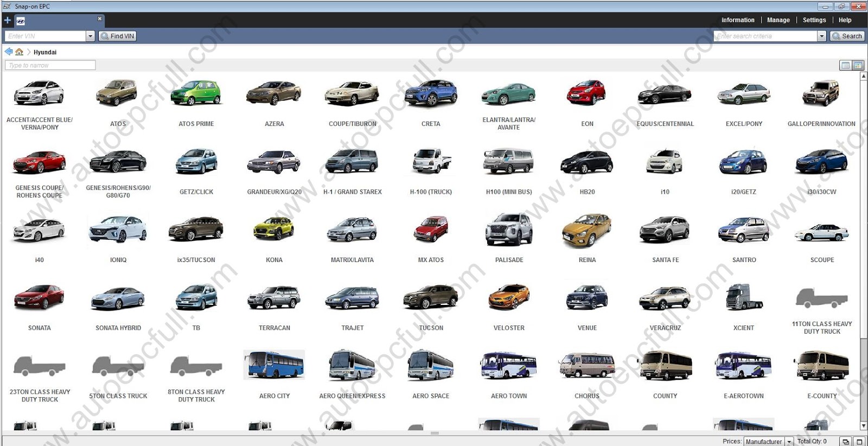This screenshot has width=868, height=446.
Task: Select the yellow-green KONA model
Action: (275, 239)
